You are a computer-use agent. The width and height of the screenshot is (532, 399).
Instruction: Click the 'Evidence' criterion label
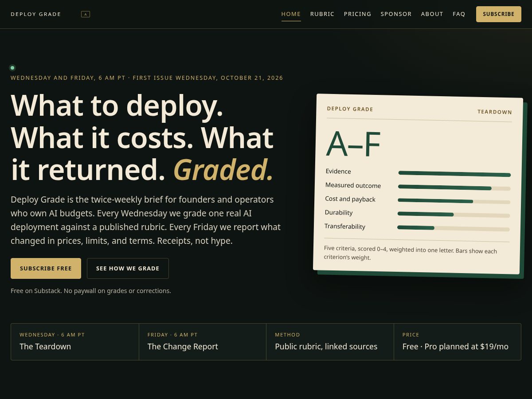338,171
